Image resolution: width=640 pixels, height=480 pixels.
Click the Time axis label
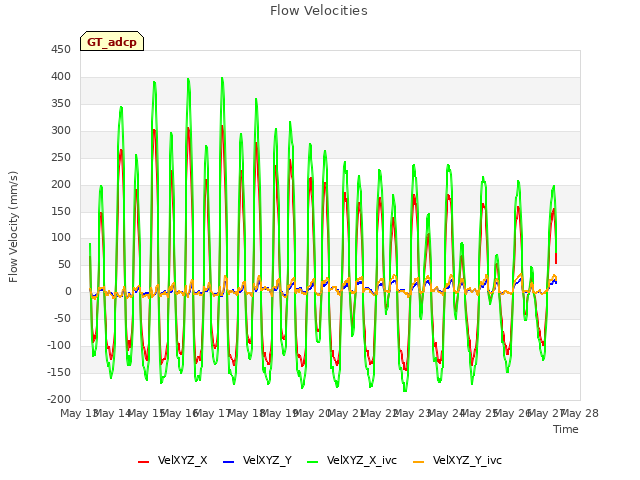click(566, 429)
